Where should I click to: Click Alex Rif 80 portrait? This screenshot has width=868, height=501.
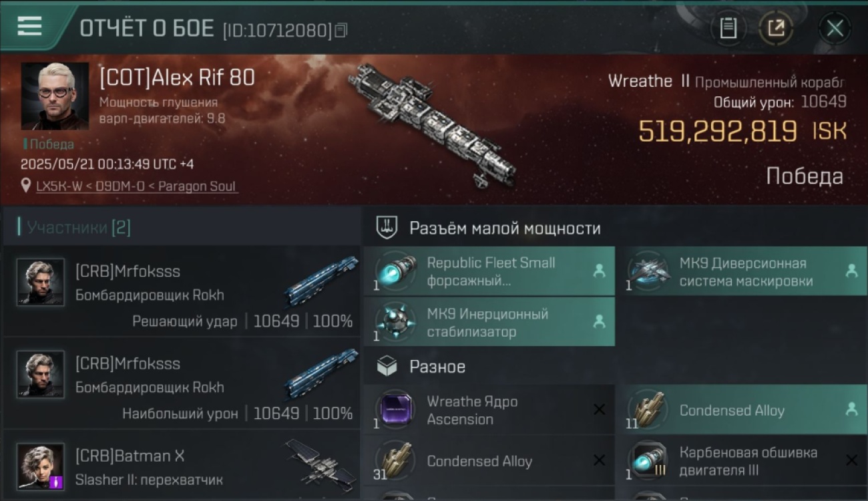tap(55, 96)
